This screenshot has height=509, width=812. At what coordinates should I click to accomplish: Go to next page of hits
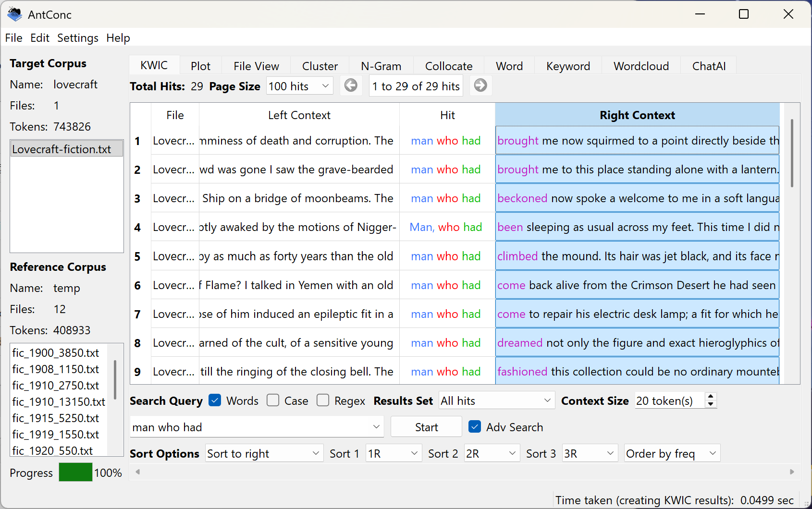[x=480, y=85]
